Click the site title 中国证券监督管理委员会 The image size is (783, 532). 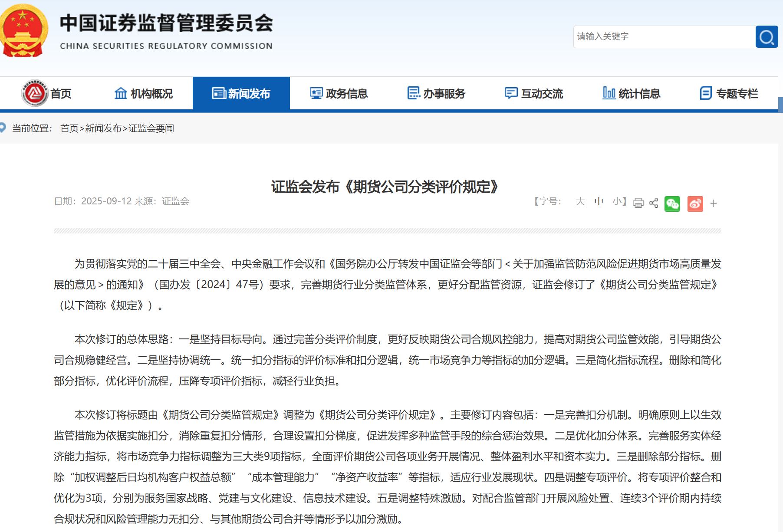tap(166, 23)
